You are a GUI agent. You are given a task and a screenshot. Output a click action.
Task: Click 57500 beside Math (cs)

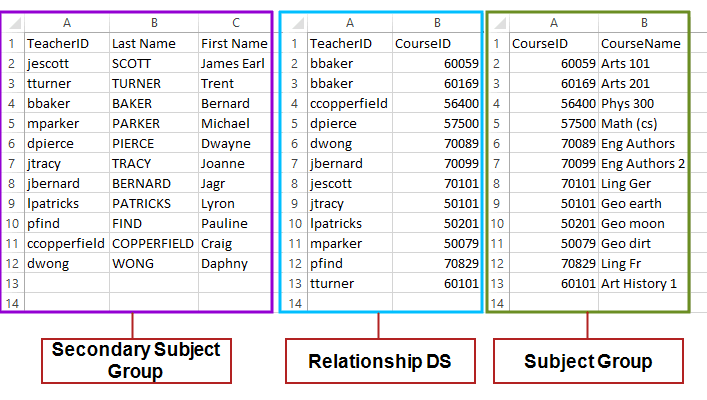[554, 123]
